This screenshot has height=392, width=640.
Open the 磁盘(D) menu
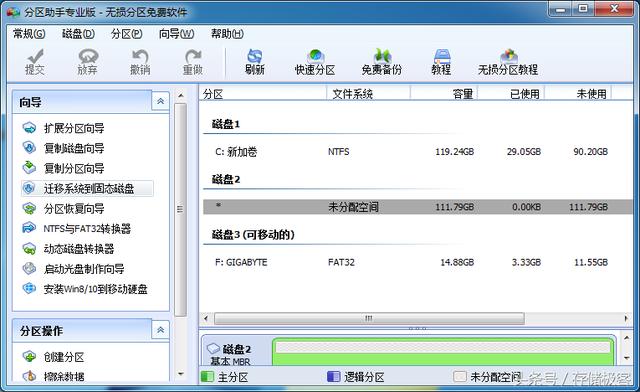coord(78,34)
